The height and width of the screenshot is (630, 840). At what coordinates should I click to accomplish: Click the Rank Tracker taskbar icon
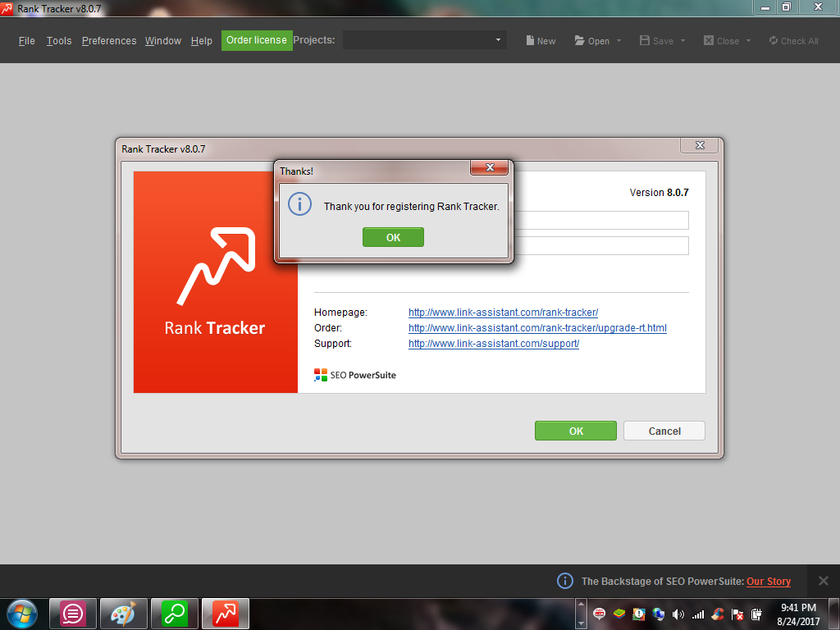(226, 614)
